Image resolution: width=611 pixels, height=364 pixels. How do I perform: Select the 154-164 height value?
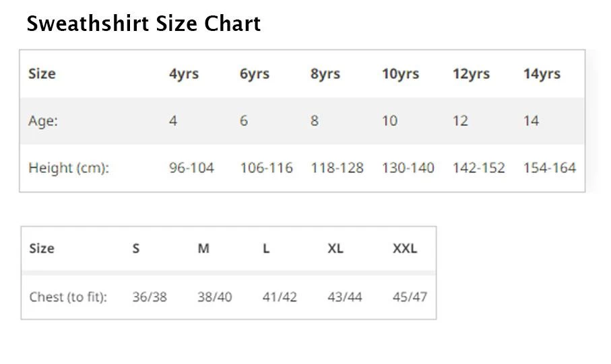pyautogui.click(x=549, y=168)
